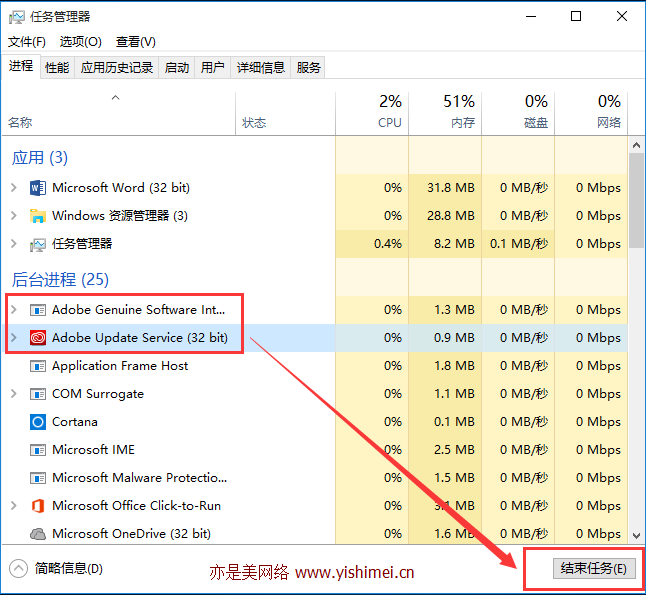This screenshot has height=595, width=646.
Task: Expand the COM Surrogate entry
Action: [14, 394]
